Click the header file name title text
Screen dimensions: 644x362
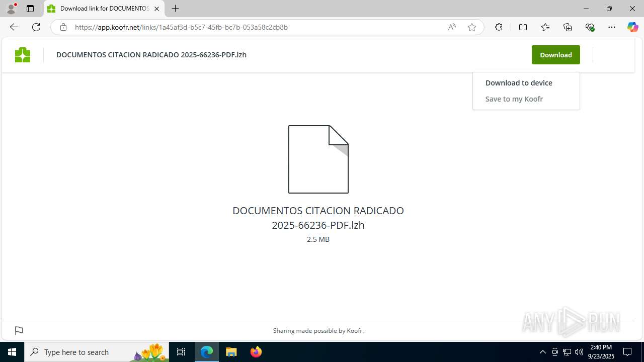point(151,55)
